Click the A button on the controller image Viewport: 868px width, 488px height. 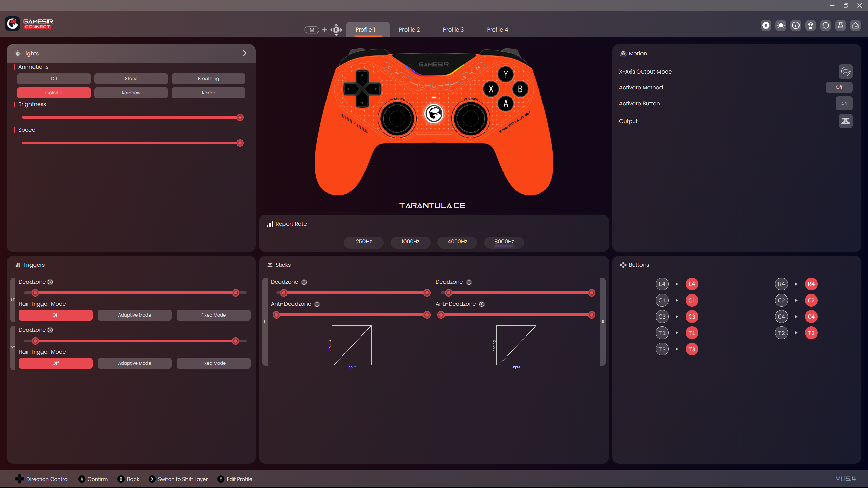(x=506, y=104)
